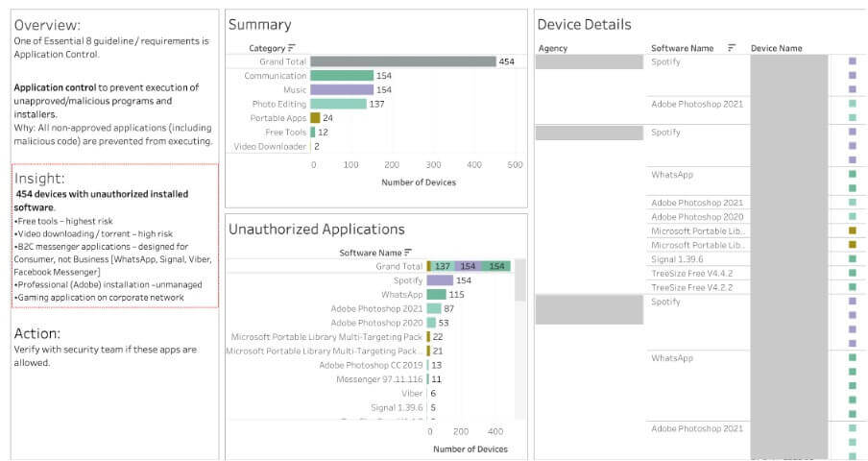
Task: Click the Viber label in Unauthorized Applications
Action: [412, 393]
